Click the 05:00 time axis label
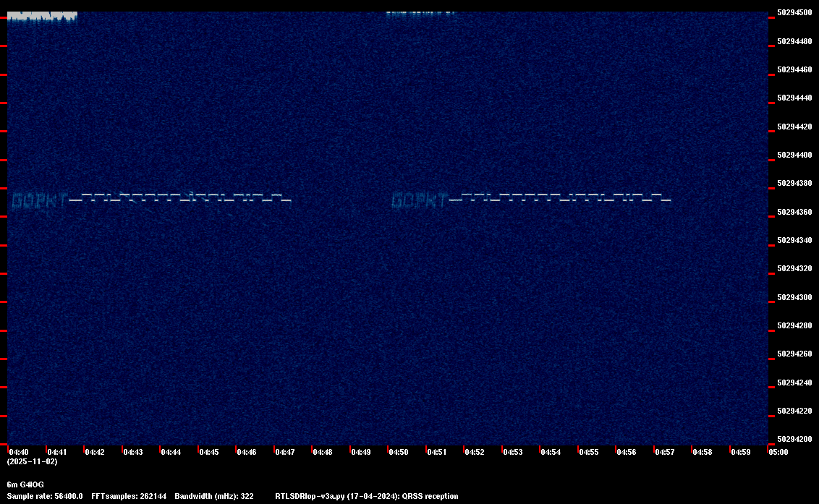The height and width of the screenshot is (504, 819). tap(778, 452)
